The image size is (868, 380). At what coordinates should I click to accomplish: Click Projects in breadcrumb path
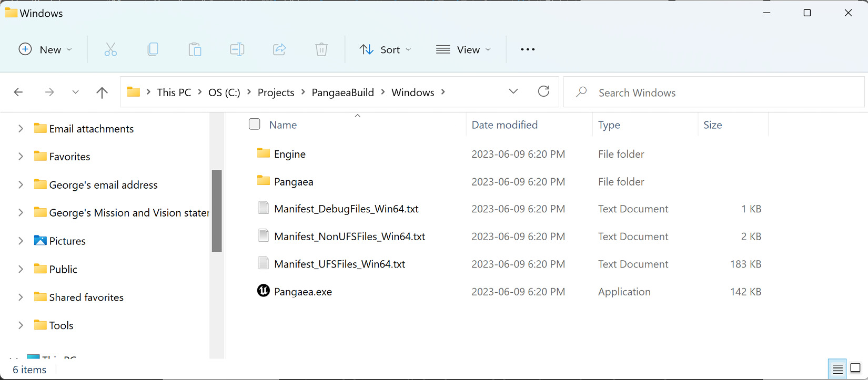[x=276, y=93]
